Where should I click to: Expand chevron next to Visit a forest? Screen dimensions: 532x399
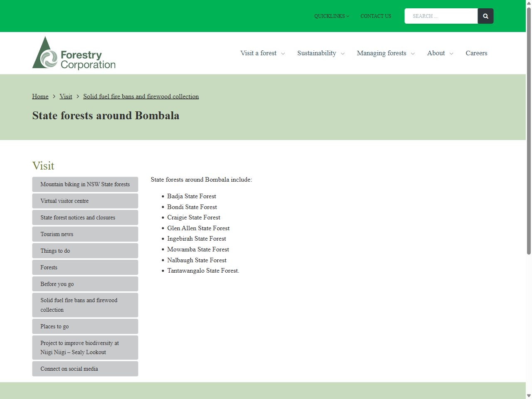[x=283, y=54]
